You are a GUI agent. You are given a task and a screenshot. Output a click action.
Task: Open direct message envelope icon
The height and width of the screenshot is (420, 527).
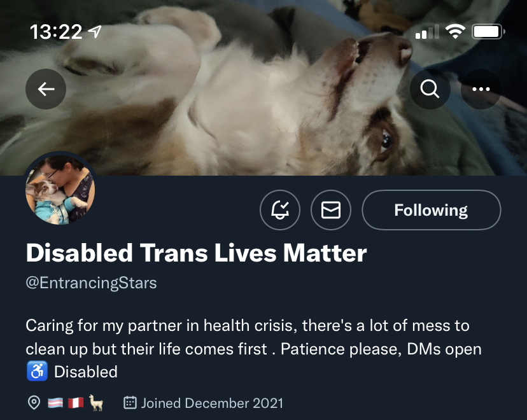[331, 210]
